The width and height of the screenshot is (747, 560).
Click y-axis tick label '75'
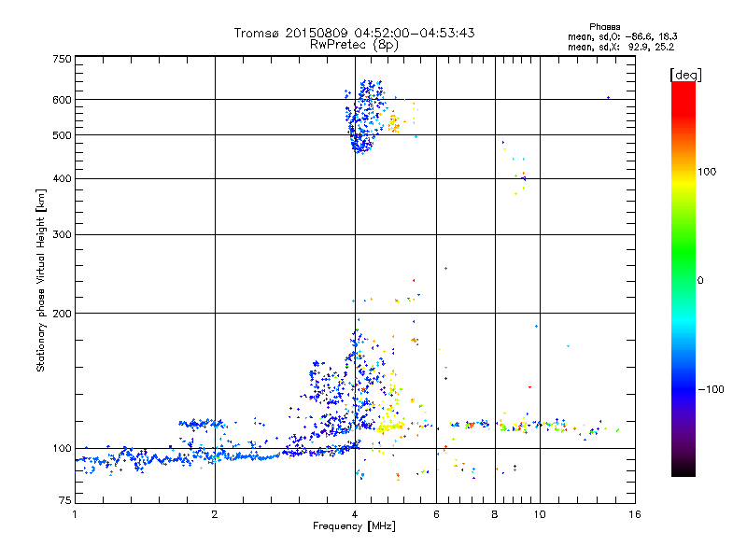65,500
